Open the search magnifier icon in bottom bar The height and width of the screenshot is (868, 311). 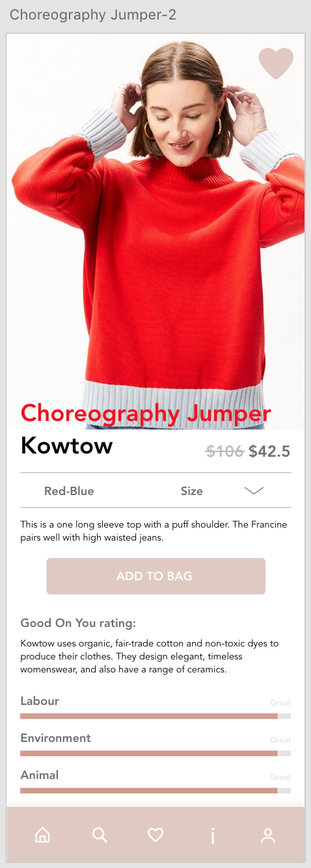coord(100,835)
